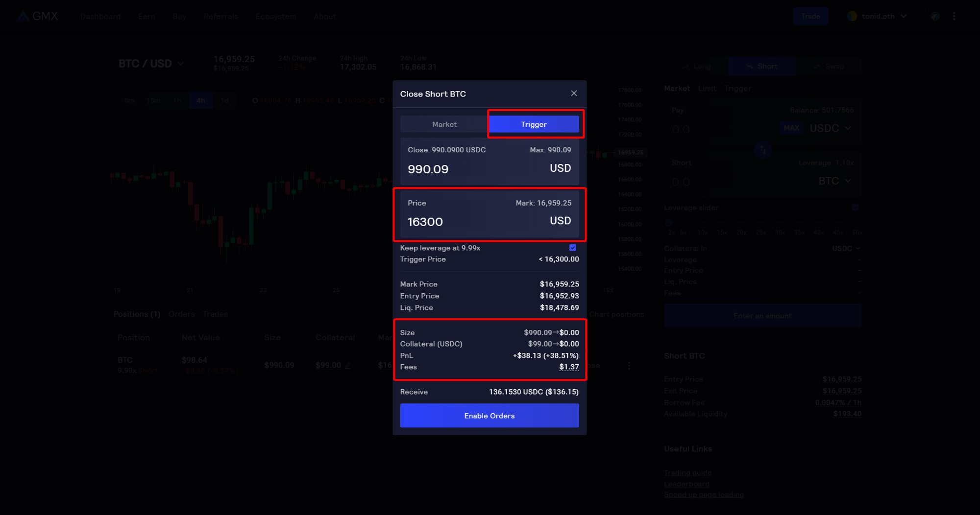The width and height of the screenshot is (980, 515).
Task: Click the MAX button in Pay field
Action: click(791, 128)
